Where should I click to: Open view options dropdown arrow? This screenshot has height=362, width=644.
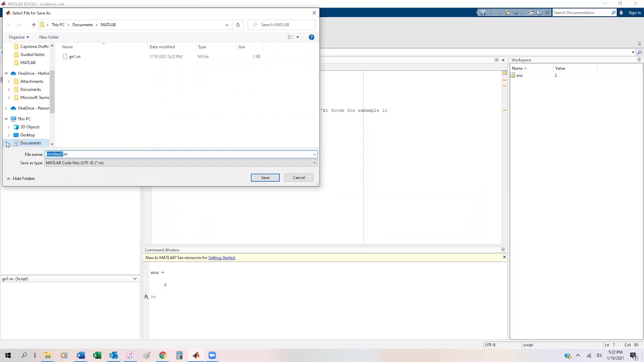(297, 37)
